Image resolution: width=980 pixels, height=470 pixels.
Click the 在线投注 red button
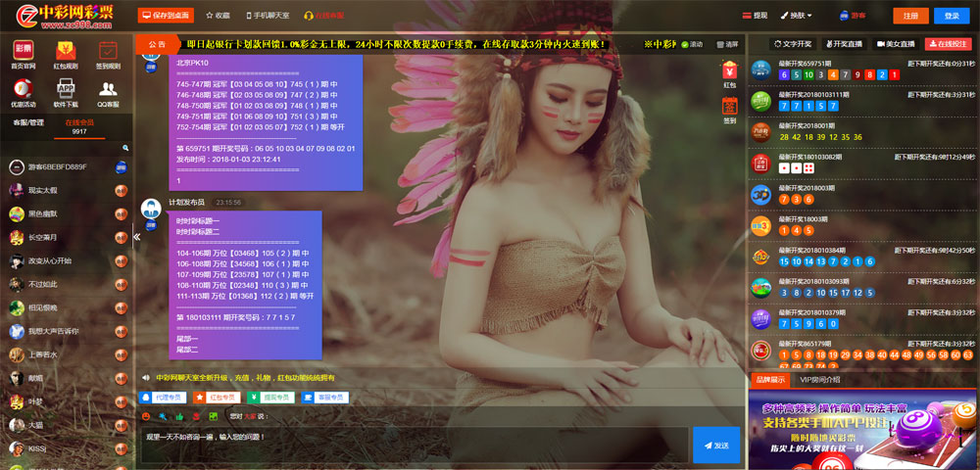(x=950, y=44)
